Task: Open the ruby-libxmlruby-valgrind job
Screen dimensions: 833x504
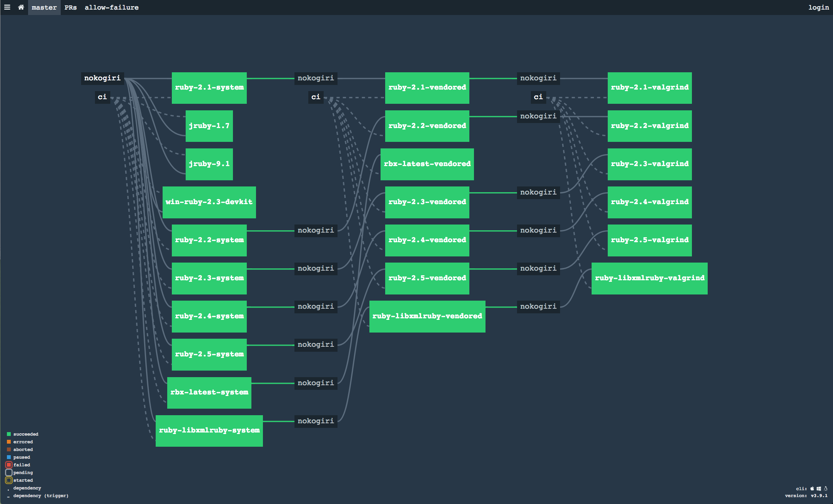Action: pos(649,278)
